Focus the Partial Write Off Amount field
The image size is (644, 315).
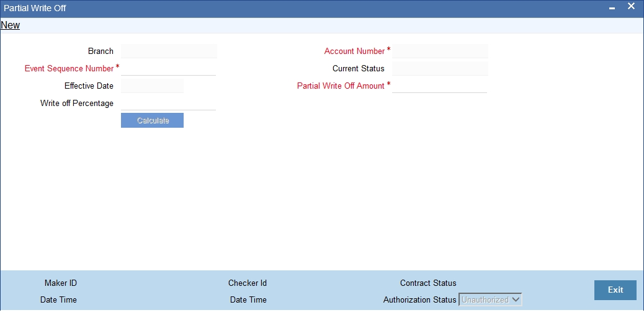pos(439,86)
